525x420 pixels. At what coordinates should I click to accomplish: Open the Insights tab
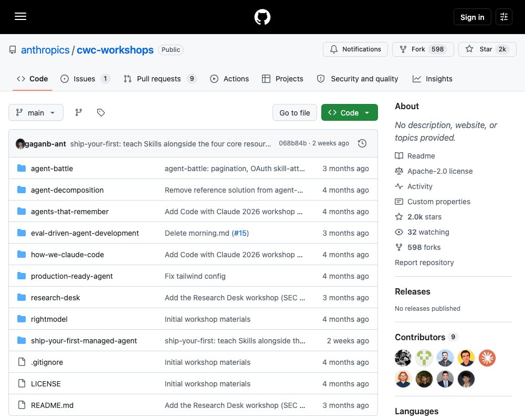point(432,79)
